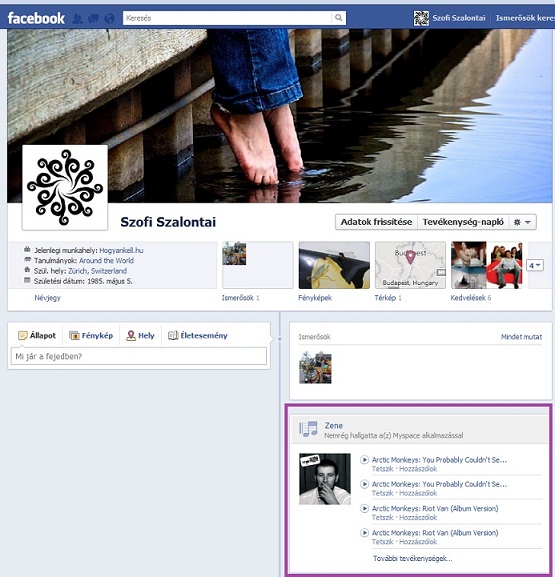Select the Fénykép photo tab
Viewport: 555px width, 577px height.
pos(91,335)
